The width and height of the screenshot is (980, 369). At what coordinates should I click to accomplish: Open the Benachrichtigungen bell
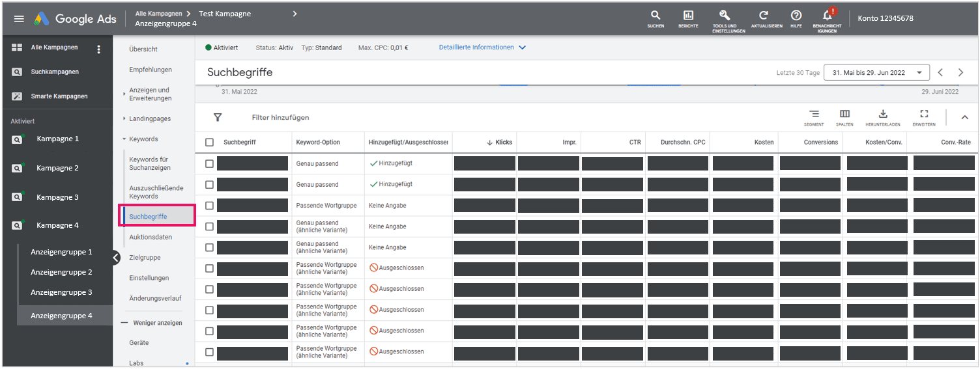(827, 20)
